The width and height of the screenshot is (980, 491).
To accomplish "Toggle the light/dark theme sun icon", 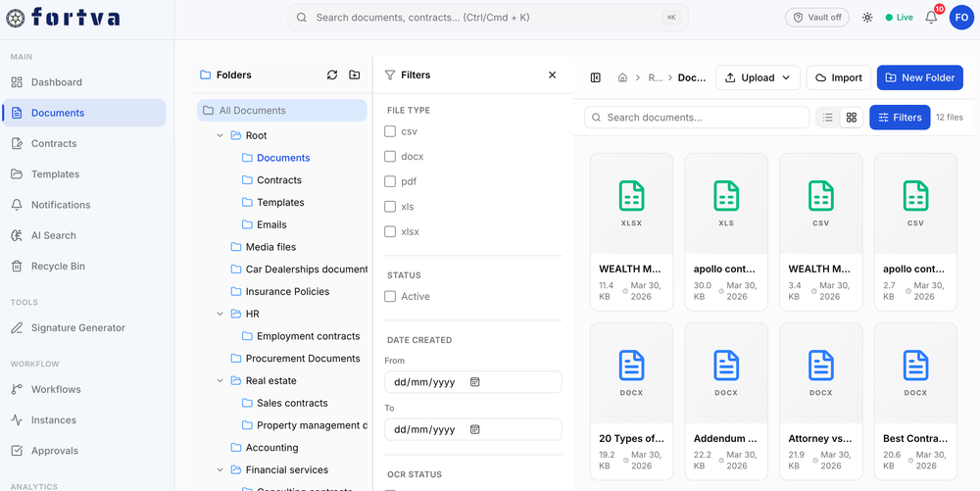I will [x=867, y=18].
